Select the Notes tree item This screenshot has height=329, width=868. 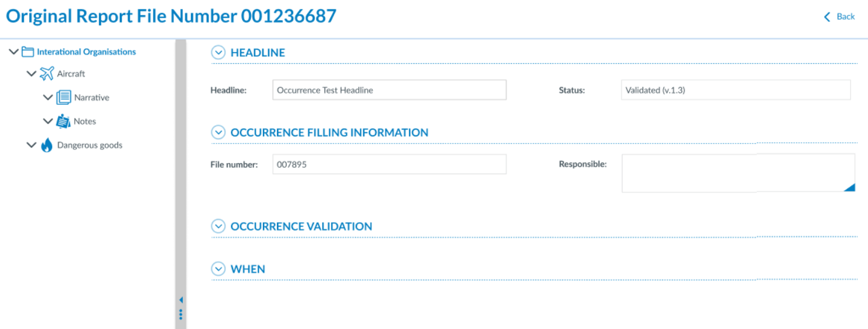(85, 121)
